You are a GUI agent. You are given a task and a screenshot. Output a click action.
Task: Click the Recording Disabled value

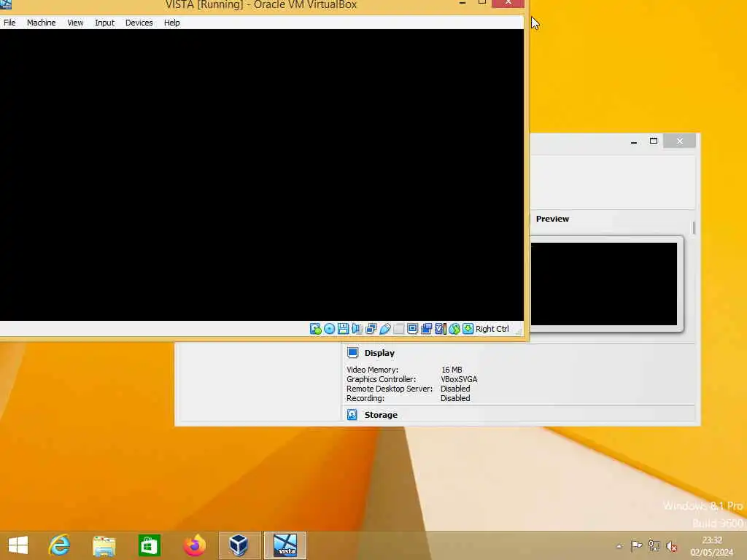point(455,398)
